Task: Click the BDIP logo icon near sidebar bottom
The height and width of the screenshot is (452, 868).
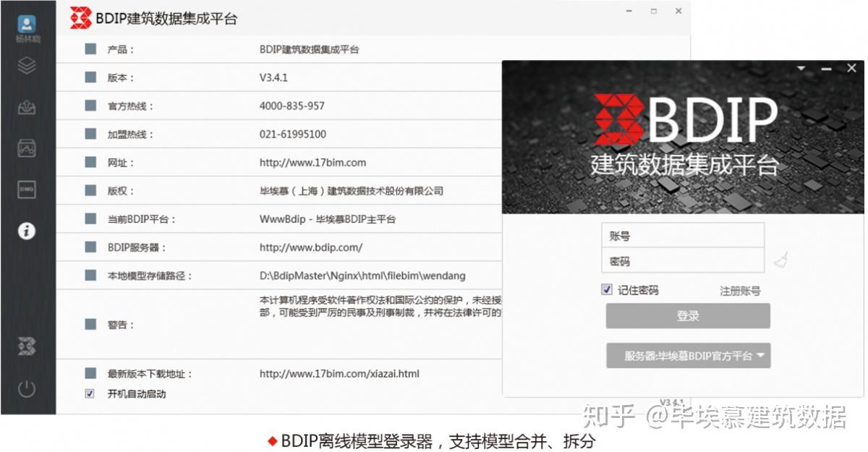Action: 27,346
